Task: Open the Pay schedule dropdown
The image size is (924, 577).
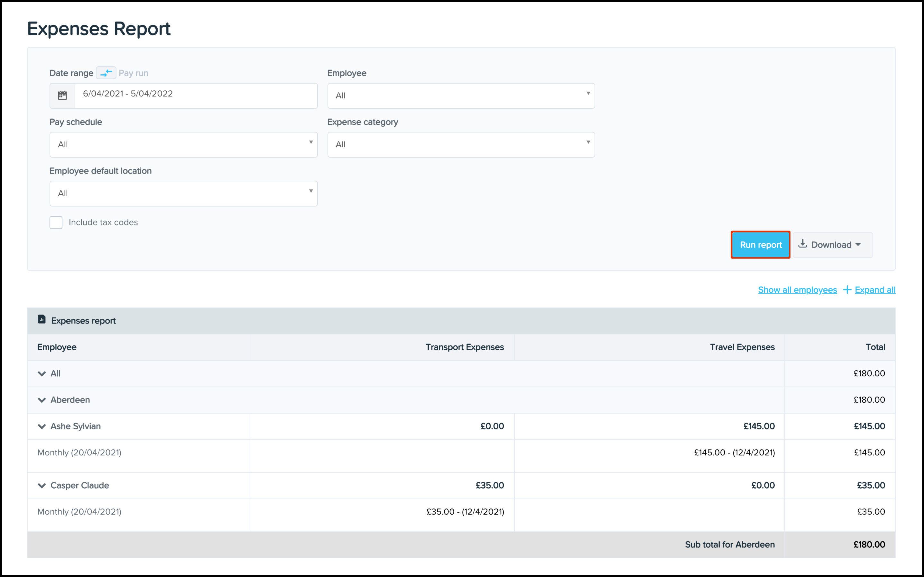Action: pyautogui.click(x=183, y=145)
